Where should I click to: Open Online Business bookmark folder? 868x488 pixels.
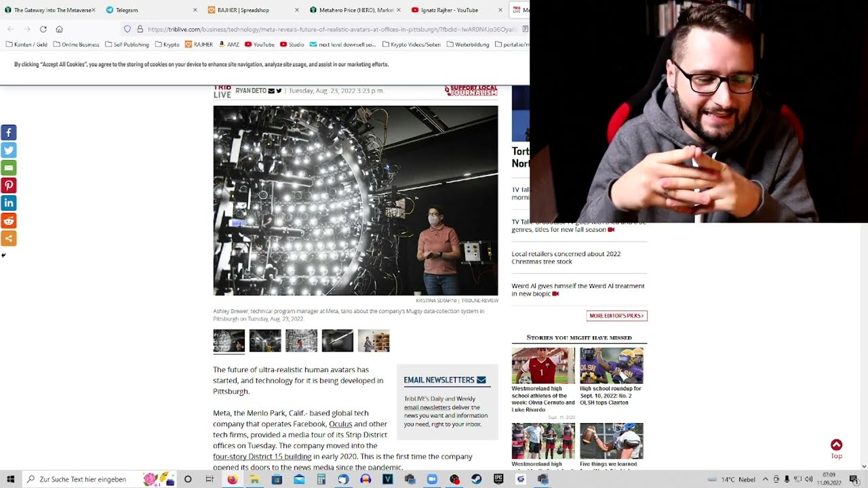coord(76,45)
